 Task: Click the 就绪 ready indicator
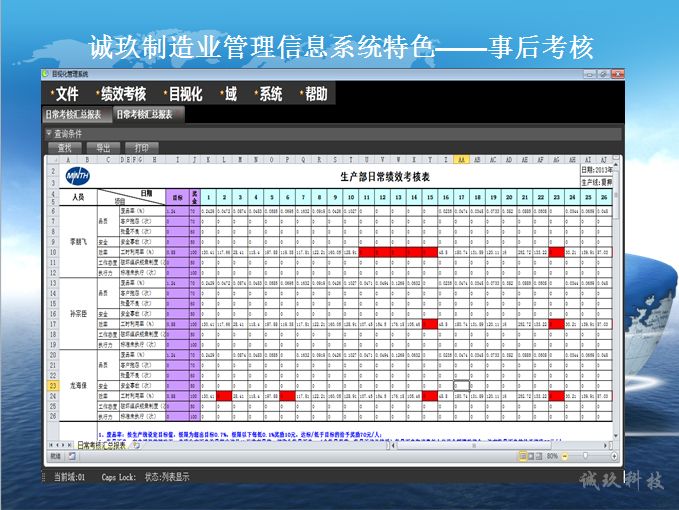56,456
